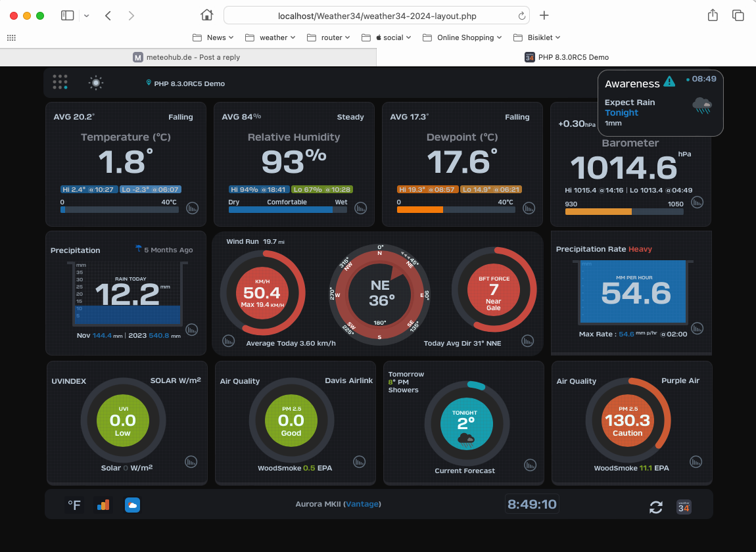Expand the News bookmarks folder
The height and width of the screenshot is (552, 756).
(x=212, y=37)
